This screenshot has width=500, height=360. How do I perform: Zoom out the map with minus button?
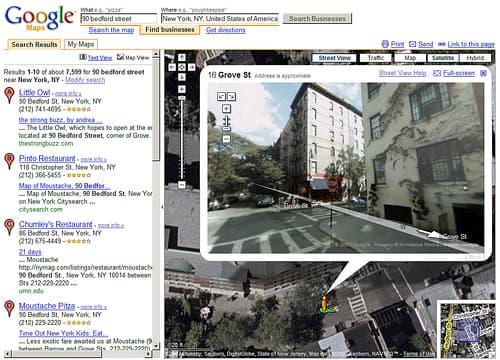pyautogui.click(x=182, y=185)
